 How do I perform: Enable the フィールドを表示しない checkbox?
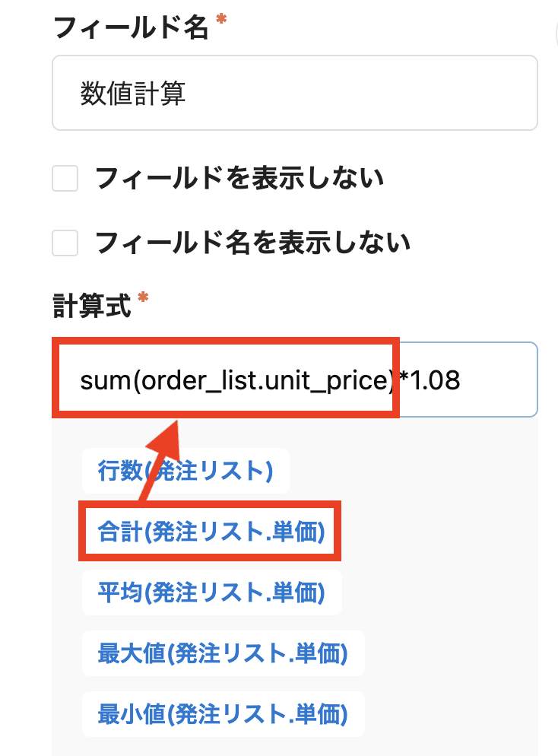pos(65,179)
